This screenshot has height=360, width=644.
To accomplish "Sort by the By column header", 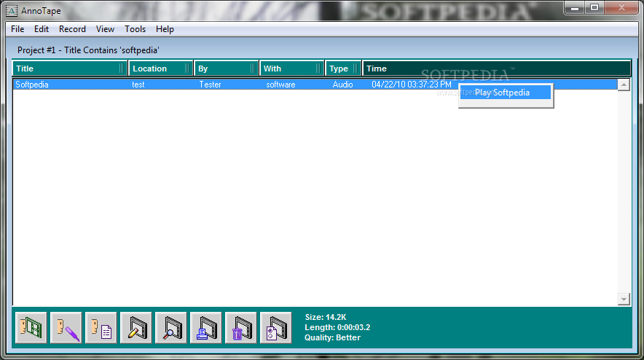I will [x=227, y=69].
